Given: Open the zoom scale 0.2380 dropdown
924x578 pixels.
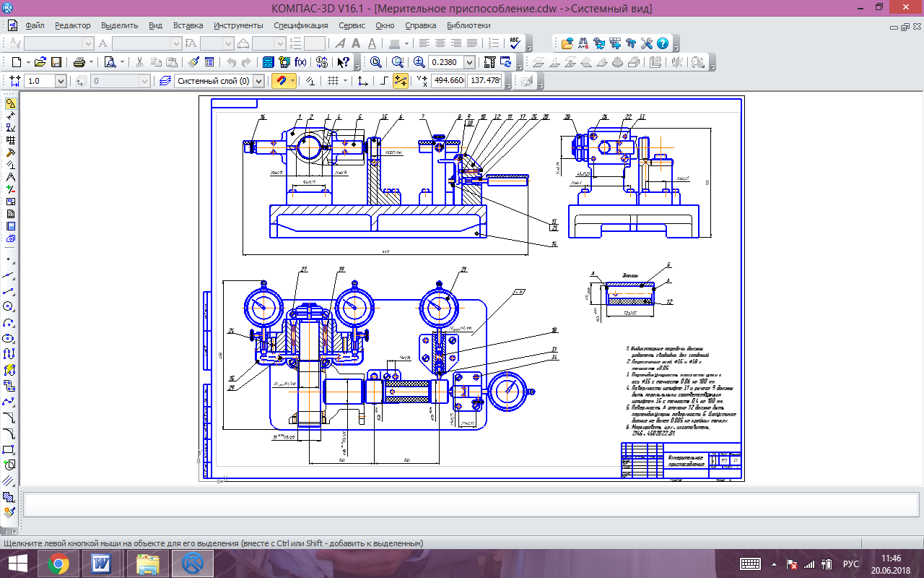Looking at the screenshot, I should [470, 62].
